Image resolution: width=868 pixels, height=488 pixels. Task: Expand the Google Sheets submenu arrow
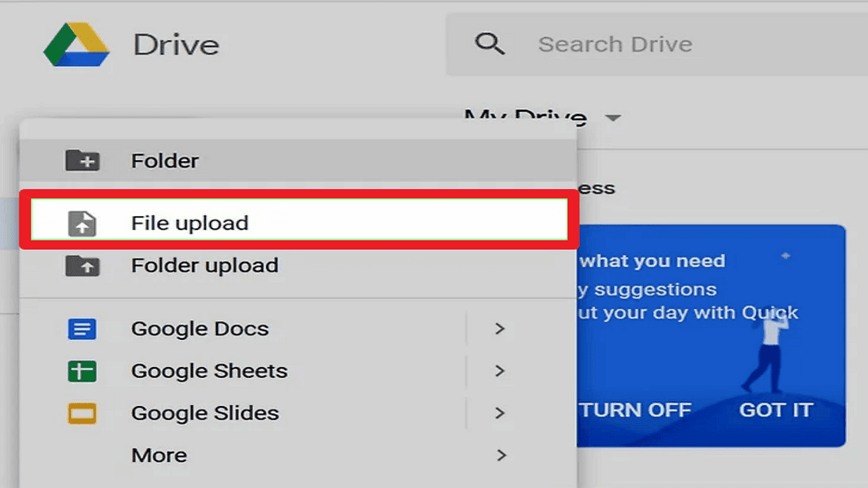[x=500, y=370]
